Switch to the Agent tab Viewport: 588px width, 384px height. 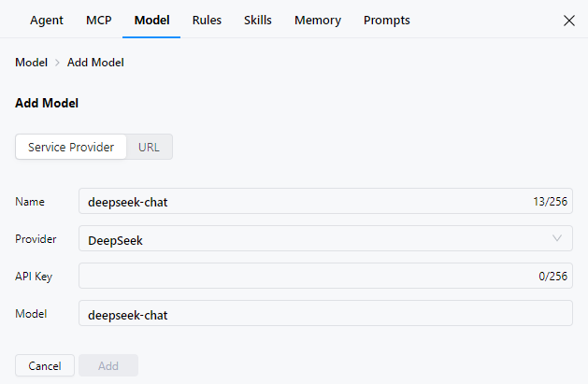click(47, 20)
